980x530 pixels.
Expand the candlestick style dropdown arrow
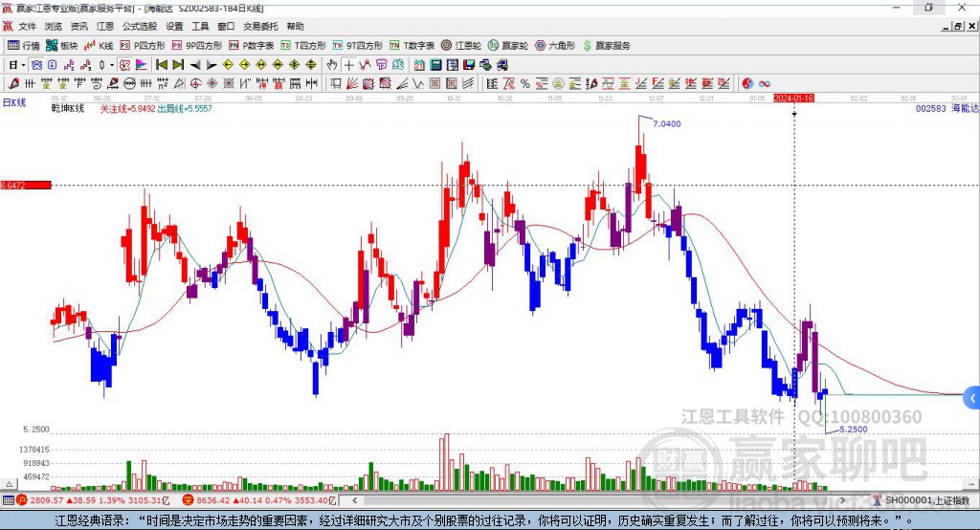click(x=112, y=65)
